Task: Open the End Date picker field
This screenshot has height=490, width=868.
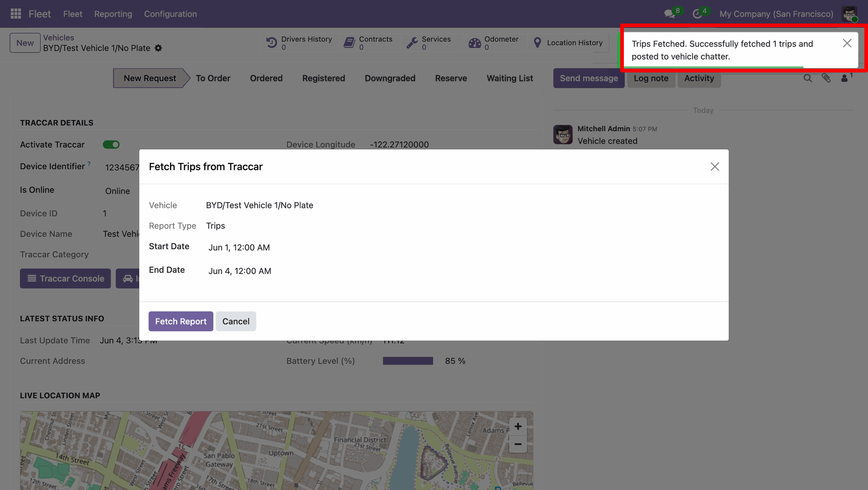Action: (240, 271)
